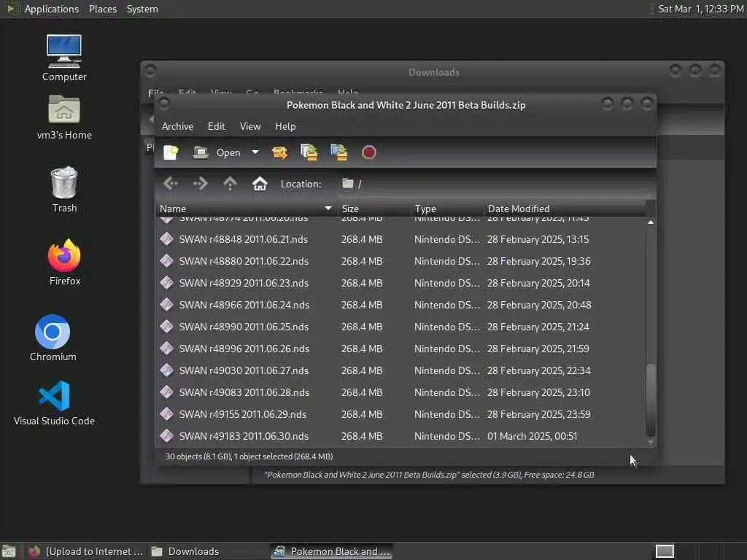
Task: Sort files by the Type column header
Action: pyautogui.click(x=447, y=209)
